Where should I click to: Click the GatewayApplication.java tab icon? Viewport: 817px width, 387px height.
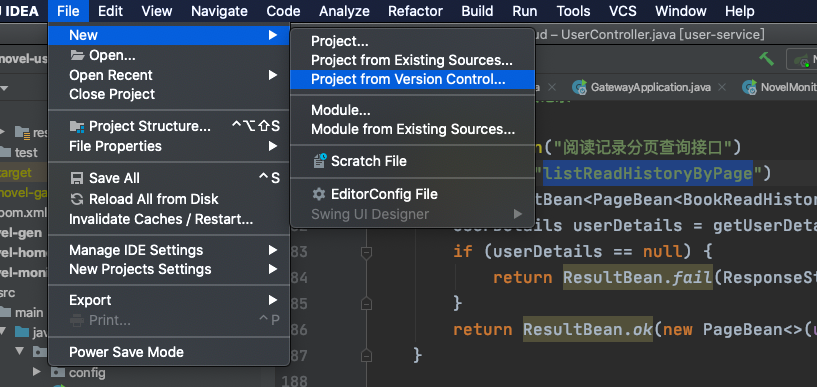[x=579, y=88]
